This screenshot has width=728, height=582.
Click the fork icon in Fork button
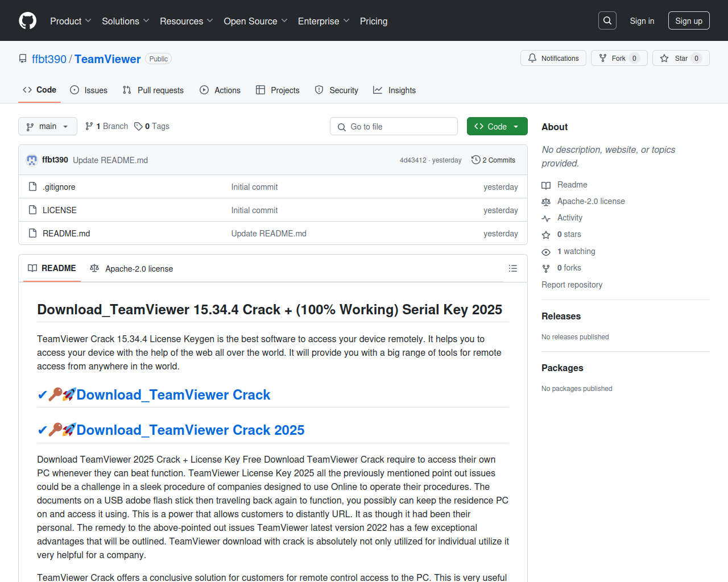pyautogui.click(x=603, y=58)
